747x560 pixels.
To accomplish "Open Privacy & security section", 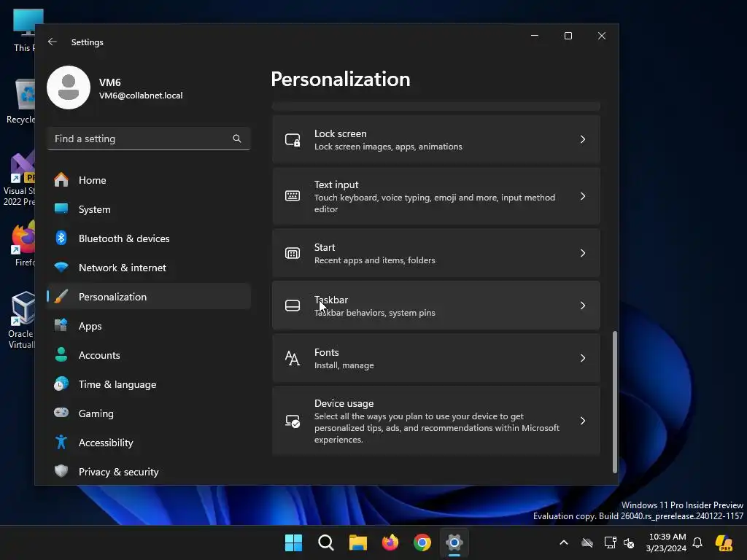I will 149,472.
